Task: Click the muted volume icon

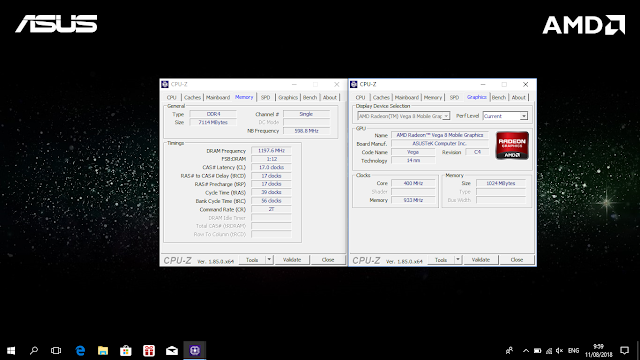Action: (x=560, y=350)
